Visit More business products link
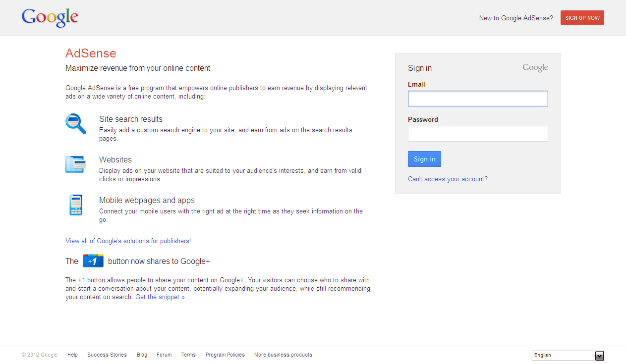This screenshot has width=626, height=364. [283, 355]
